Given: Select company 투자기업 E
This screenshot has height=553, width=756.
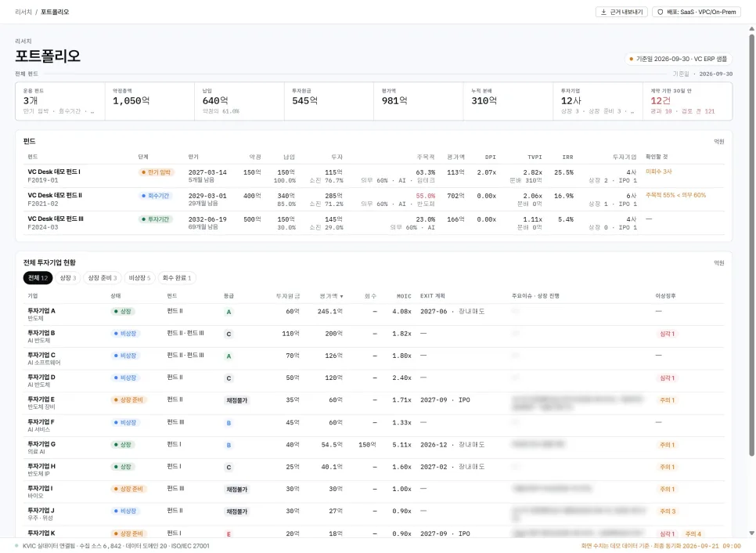Looking at the screenshot, I should [x=373, y=403].
